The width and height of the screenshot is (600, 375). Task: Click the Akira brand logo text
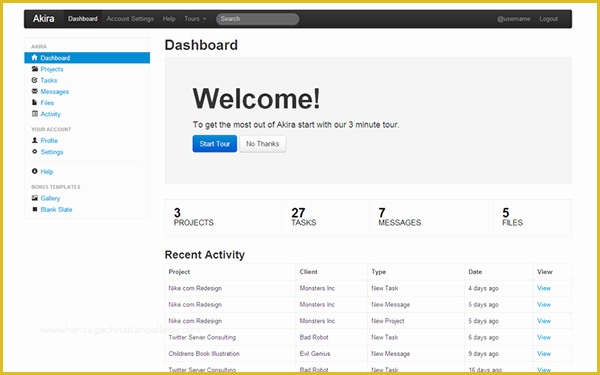pyautogui.click(x=43, y=18)
